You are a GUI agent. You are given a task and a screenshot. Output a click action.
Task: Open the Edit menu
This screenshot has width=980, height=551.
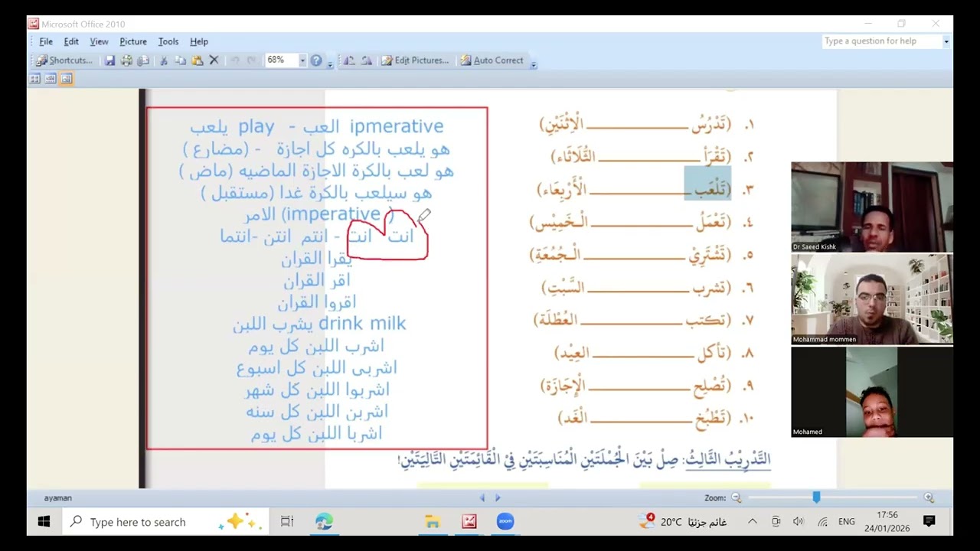point(71,41)
